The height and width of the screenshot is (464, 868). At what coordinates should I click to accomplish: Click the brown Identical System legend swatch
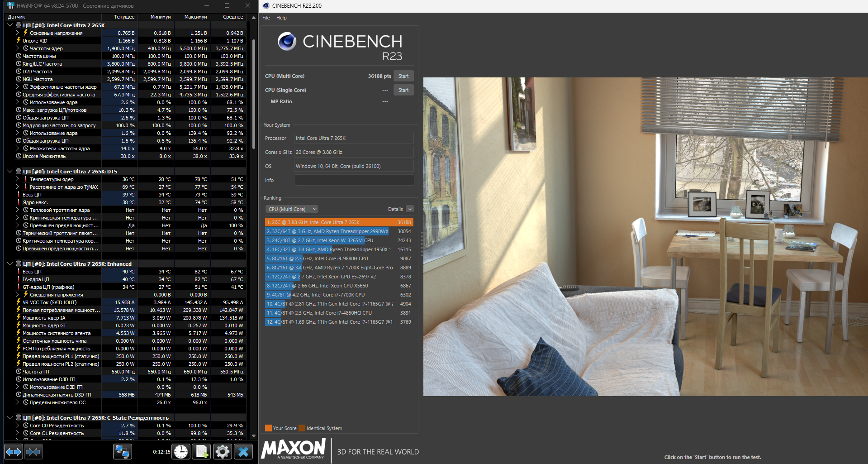pos(302,428)
